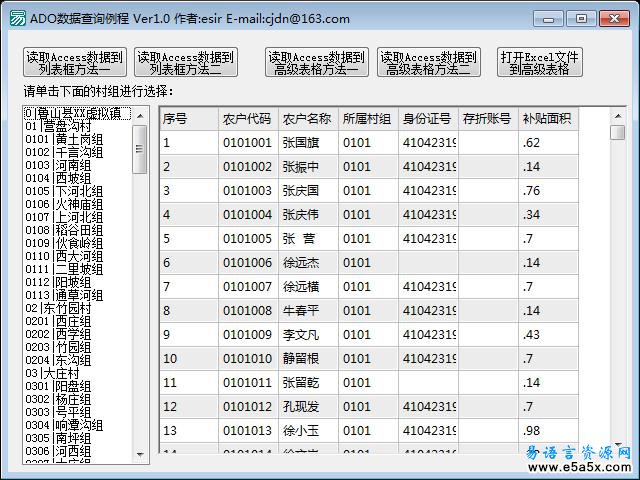Click the 补贴面积 column header
This screenshot has width=640, height=480.
[x=546, y=119]
